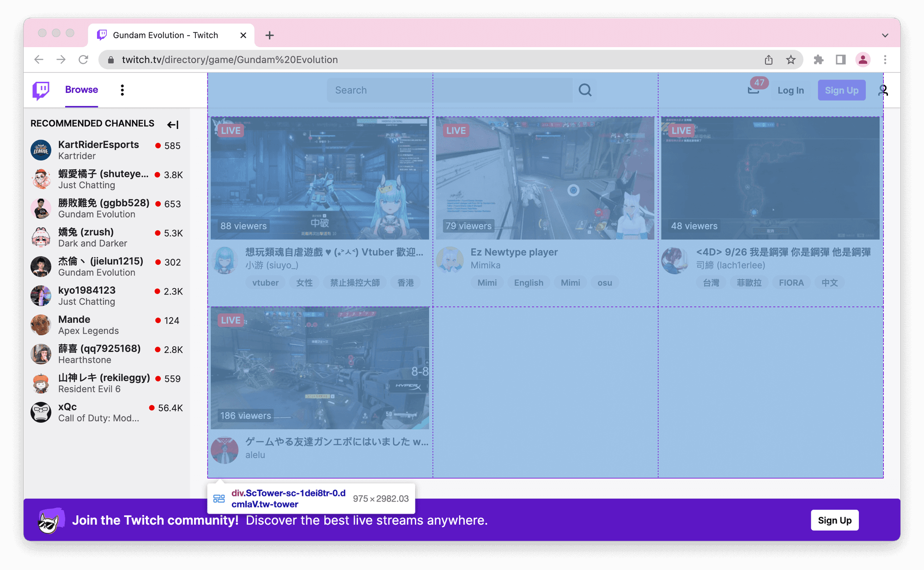Expand the tab search chevron

[x=885, y=35]
